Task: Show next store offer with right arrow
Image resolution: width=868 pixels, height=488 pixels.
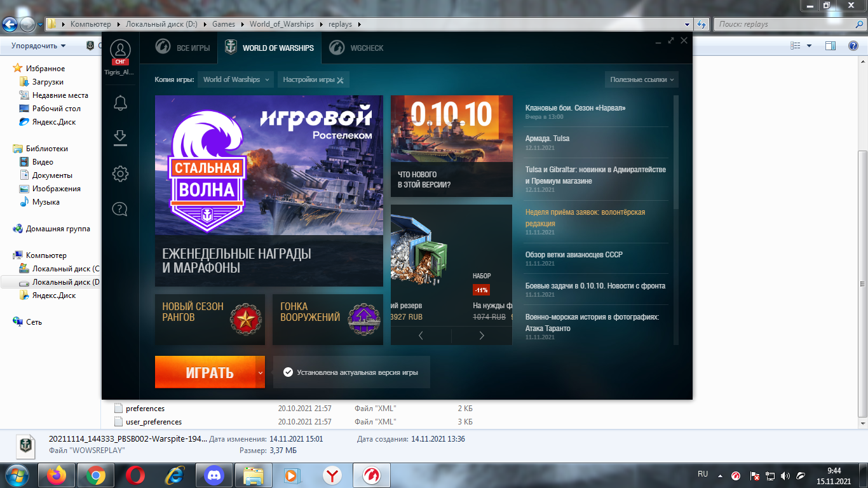Action: (x=482, y=335)
